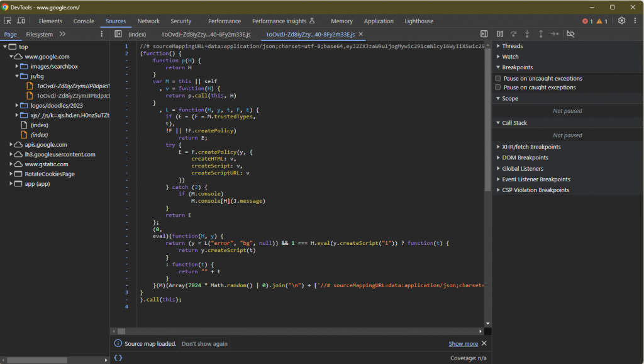Pretty print the file with braces icon
Screen dimensions: 644x364
point(118,358)
